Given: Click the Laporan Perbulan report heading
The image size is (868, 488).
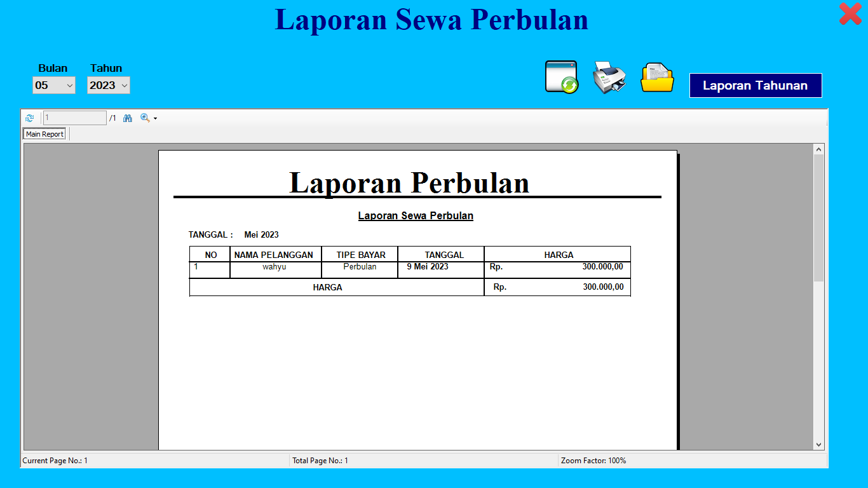Looking at the screenshot, I should 409,182.
